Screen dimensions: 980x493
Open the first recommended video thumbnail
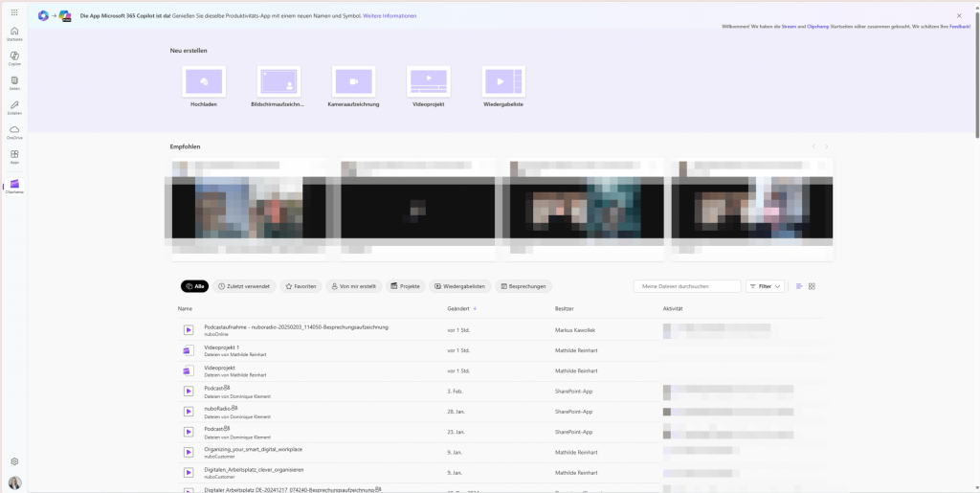(249, 212)
